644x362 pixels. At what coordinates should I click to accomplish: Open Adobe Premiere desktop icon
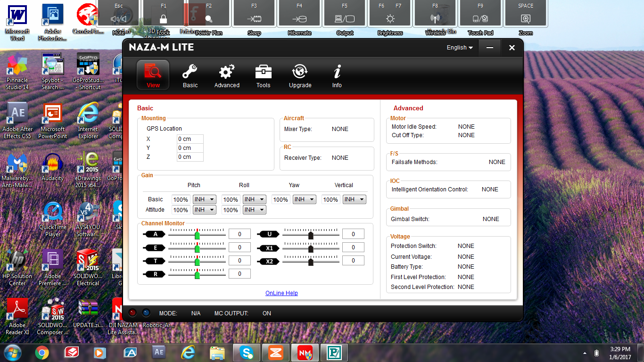(x=53, y=268)
